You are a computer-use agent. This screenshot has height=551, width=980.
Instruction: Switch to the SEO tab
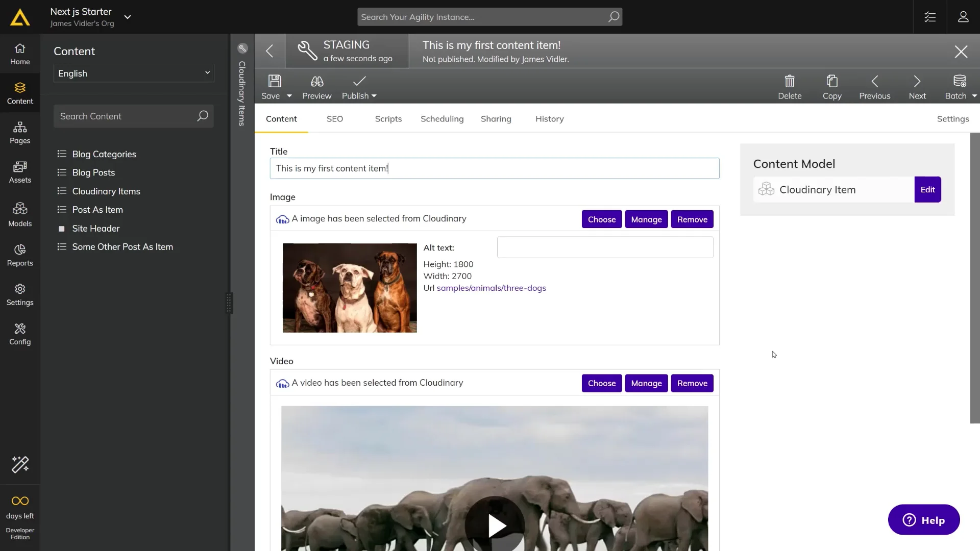click(x=335, y=119)
